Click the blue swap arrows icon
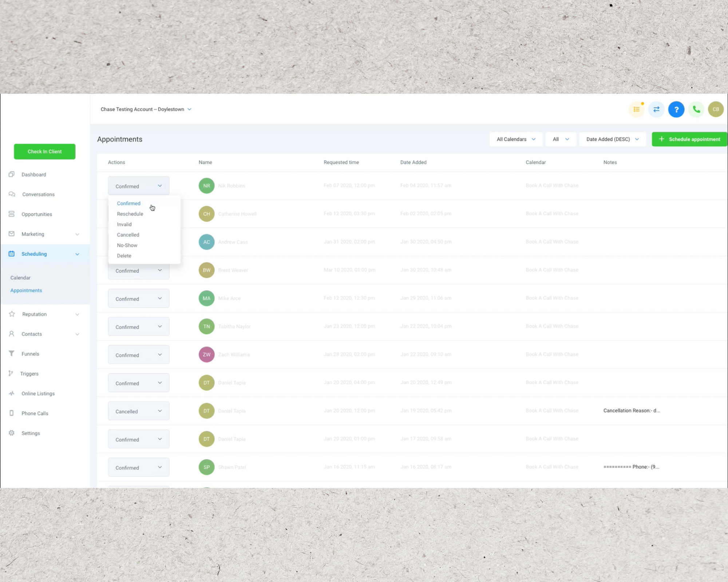 coord(656,109)
